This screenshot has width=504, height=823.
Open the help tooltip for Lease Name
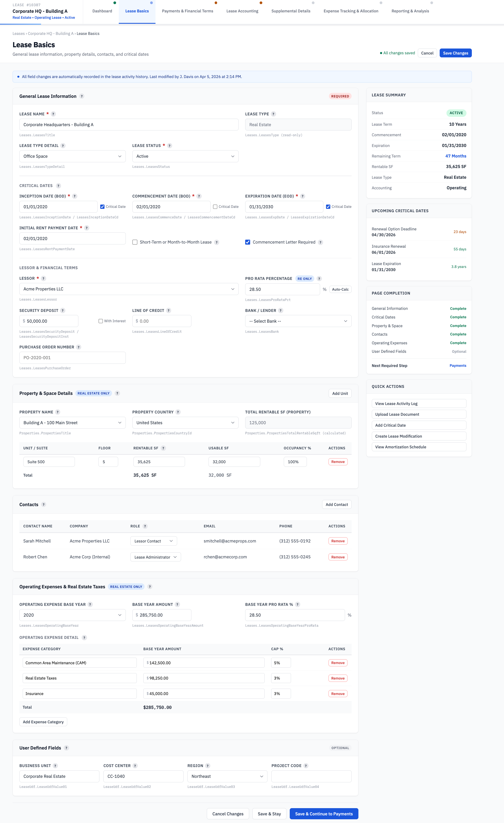tap(53, 114)
